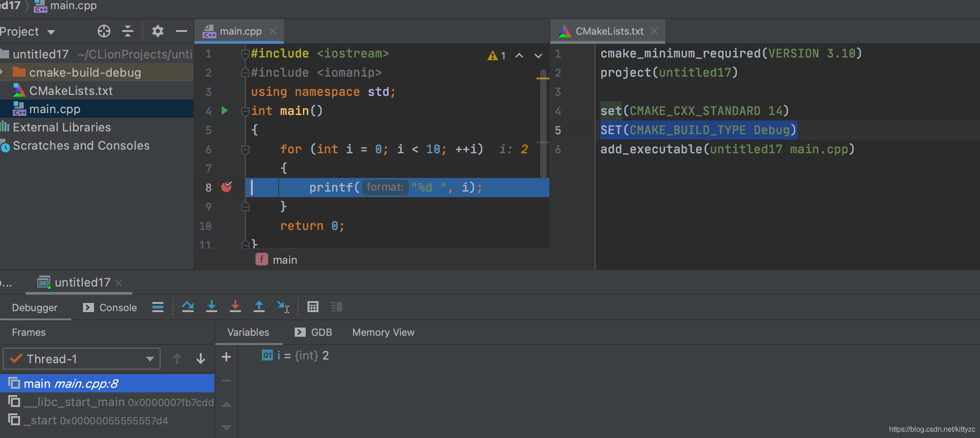Image resolution: width=980 pixels, height=438 pixels.
Task: Hide the Project panel with minus icon
Action: click(x=182, y=31)
